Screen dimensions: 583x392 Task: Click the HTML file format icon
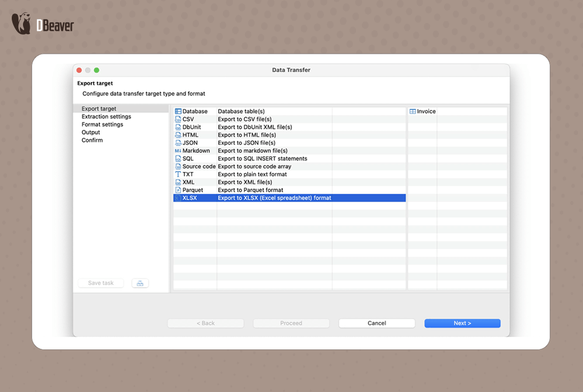tap(178, 135)
